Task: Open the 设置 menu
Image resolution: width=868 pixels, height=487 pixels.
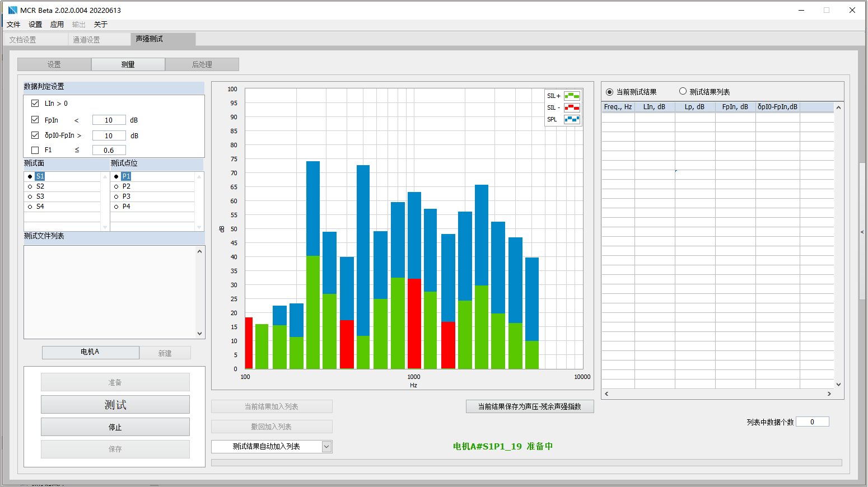Action: point(35,25)
